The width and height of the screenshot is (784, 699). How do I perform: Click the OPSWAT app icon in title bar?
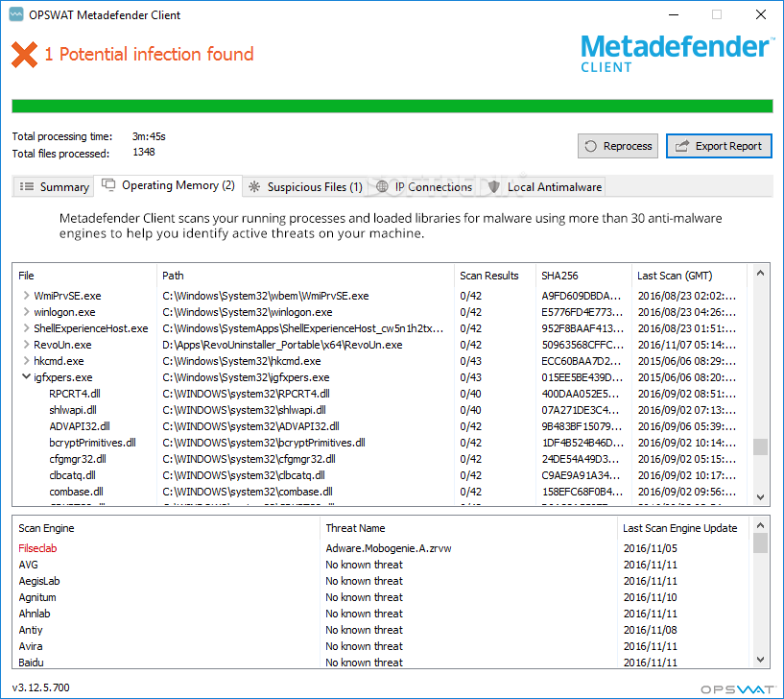[16, 14]
